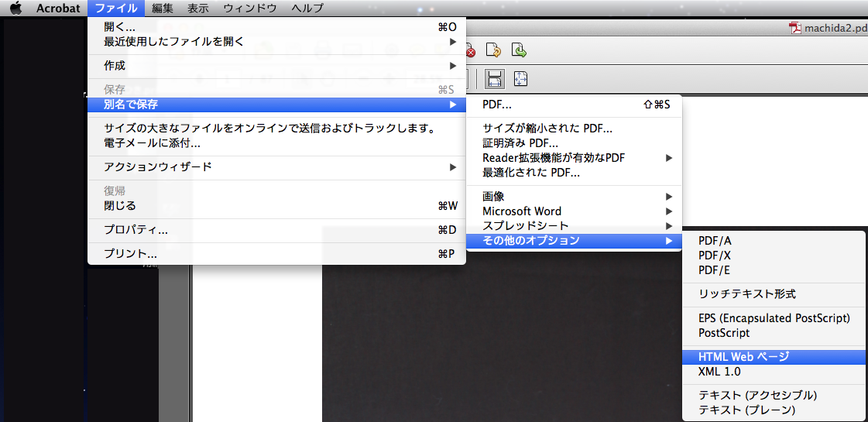This screenshot has height=422, width=868.
Task: Close the ファイル menu in menu bar
Action: point(115,8)
